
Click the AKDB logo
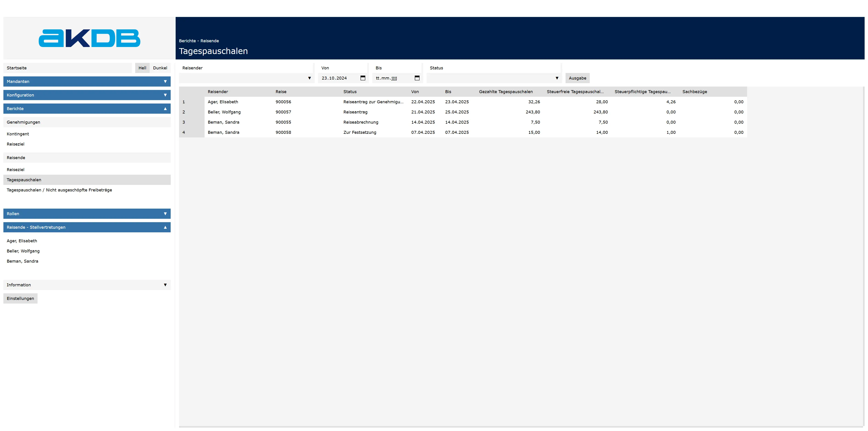click(x=89, y=38)
